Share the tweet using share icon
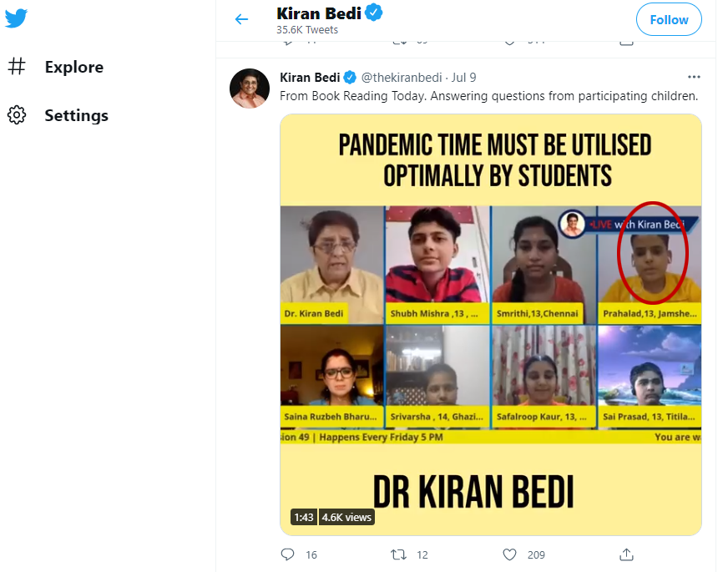 [x=626, y=554]
